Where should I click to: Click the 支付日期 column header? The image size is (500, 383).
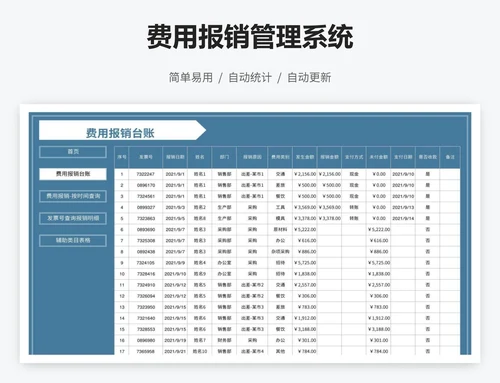pos(403,157)
